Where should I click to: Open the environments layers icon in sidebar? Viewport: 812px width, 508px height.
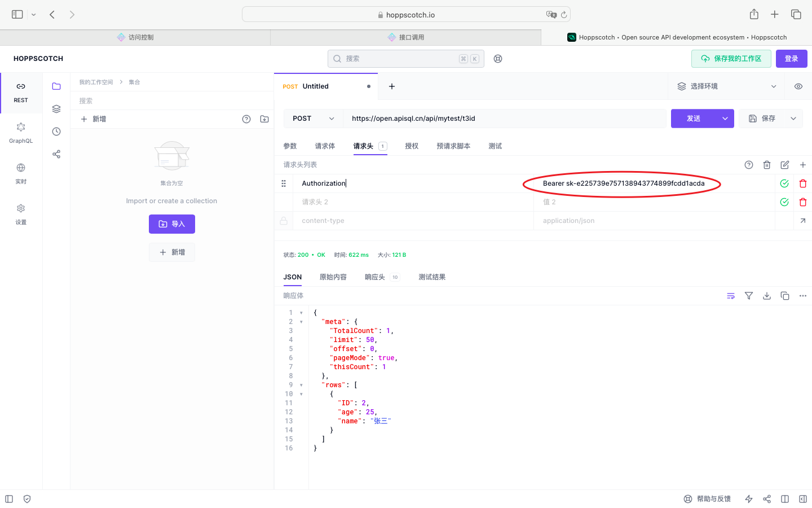[x=56, y=109]
